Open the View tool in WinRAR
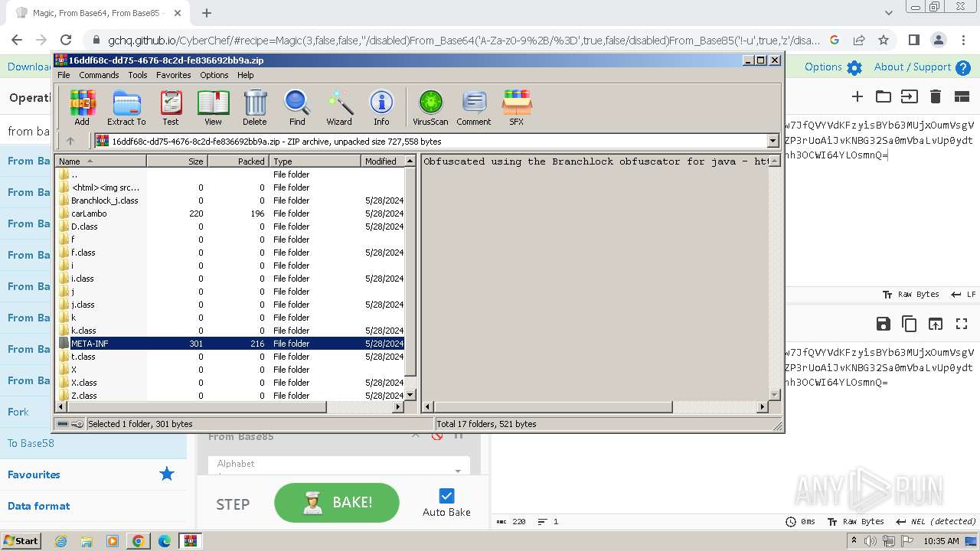 coord(213,108)
